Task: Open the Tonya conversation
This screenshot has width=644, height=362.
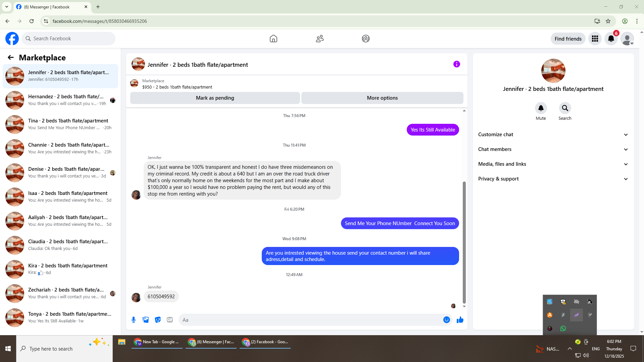Action: click(60, 318)
